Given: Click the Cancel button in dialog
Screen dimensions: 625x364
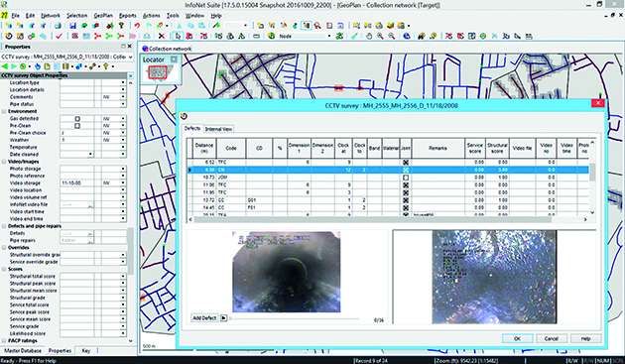Looking at the screenshot, I should pos(552,338).
